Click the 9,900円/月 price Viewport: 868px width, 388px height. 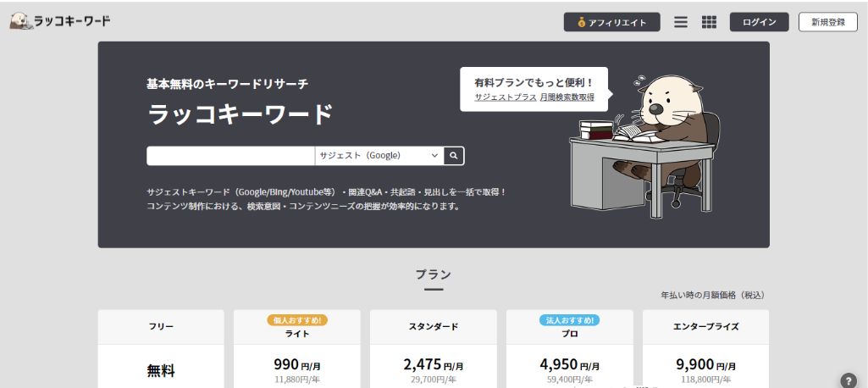click(705, 365)
